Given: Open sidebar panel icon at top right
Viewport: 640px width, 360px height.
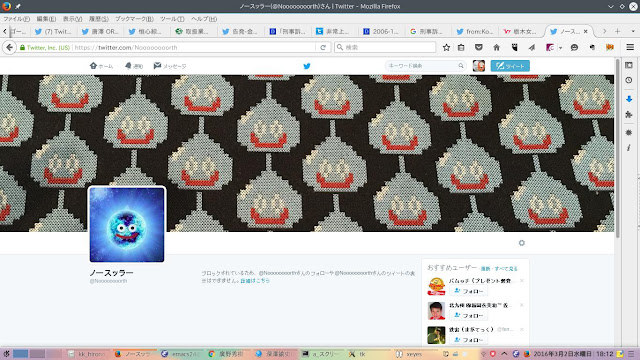Looking at the screenshot, I should (x=629, y=65).
